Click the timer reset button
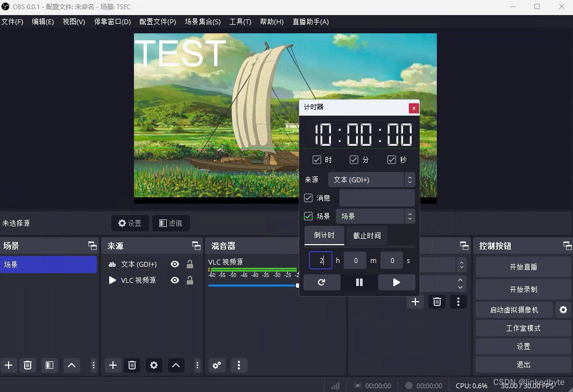The image size is (573, 392). click(x=322, y=282)
